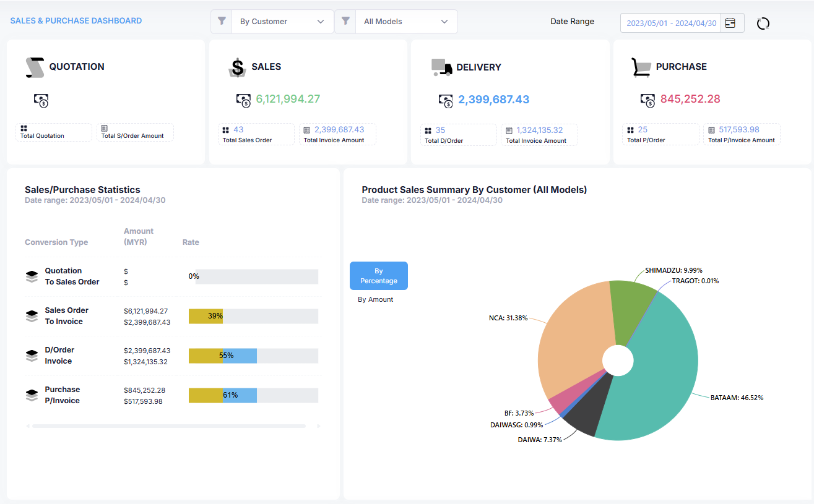Click layers icon for Sales Order To Invoice

coord(32,316)
